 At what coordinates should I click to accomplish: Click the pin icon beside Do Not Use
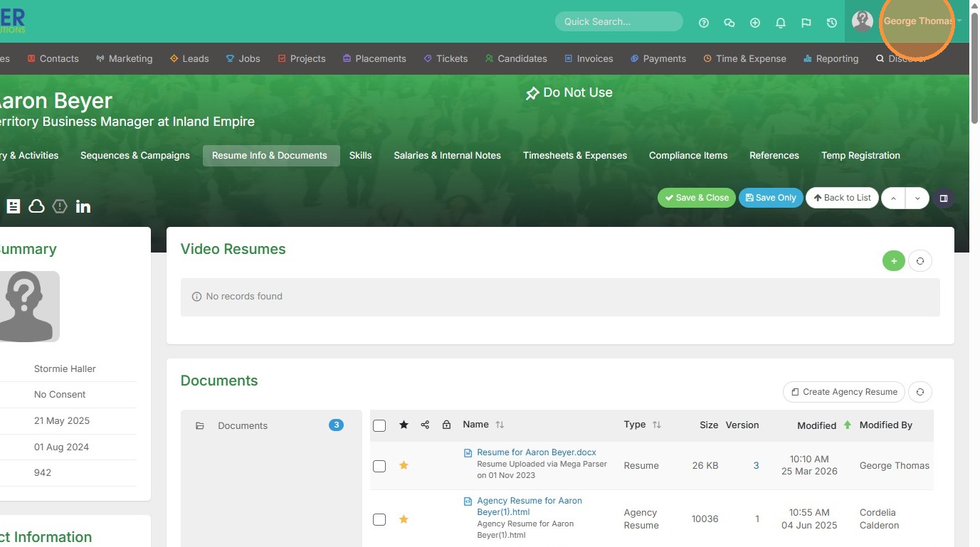pos(532,93)
